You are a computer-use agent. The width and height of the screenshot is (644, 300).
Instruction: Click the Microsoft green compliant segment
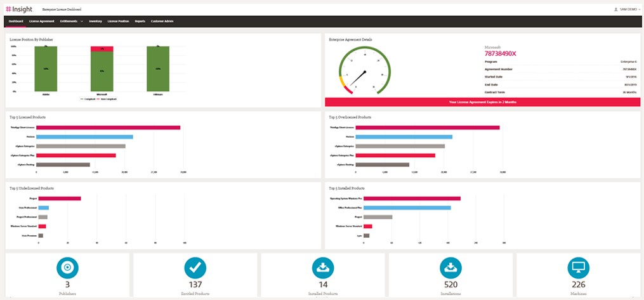pos(102,72)
